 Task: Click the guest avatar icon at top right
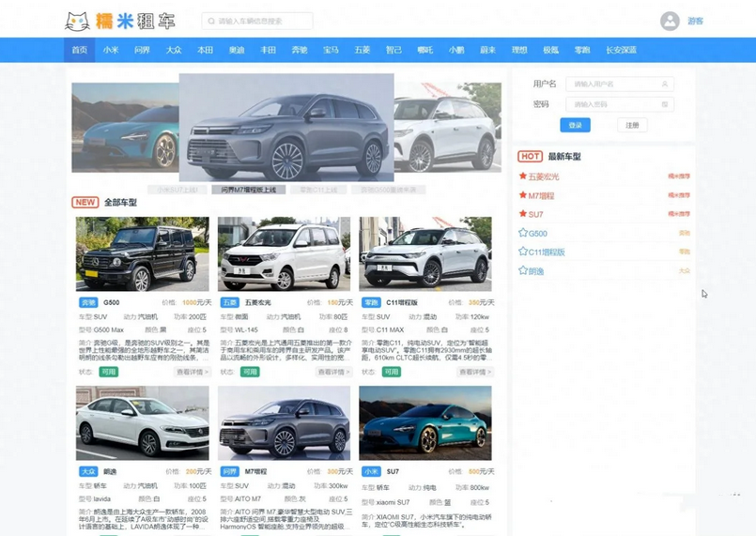(670, 22)
